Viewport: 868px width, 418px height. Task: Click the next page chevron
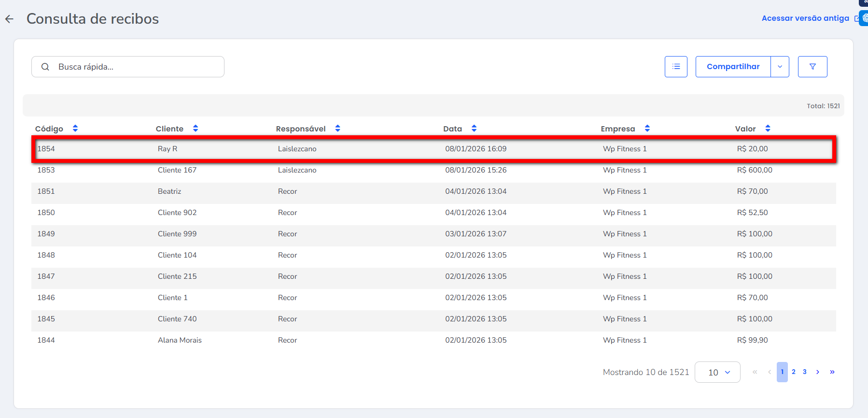click(818, 372)
